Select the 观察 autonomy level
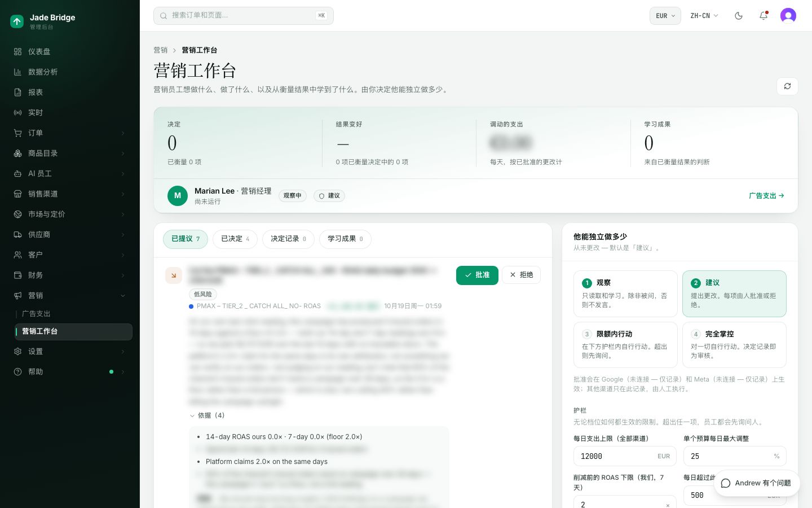Viewport: 812px width, 508px height. (x=625, y=294)
